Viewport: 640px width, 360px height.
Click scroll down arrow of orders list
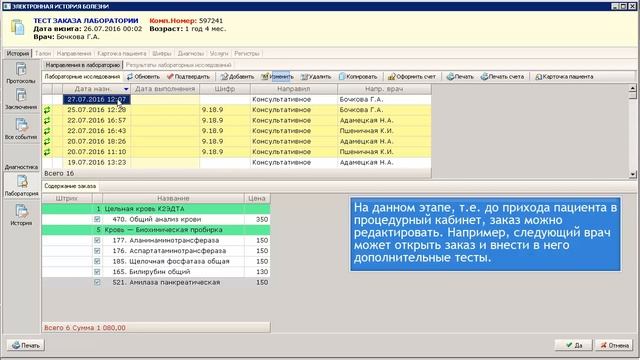tap(633, 174)
